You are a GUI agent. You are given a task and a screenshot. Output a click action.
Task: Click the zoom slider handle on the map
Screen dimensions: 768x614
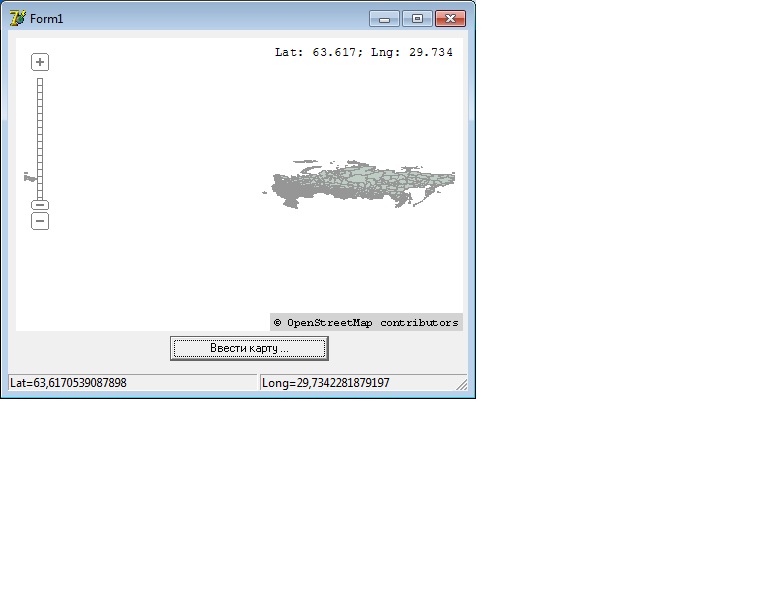tap(40, 205)
